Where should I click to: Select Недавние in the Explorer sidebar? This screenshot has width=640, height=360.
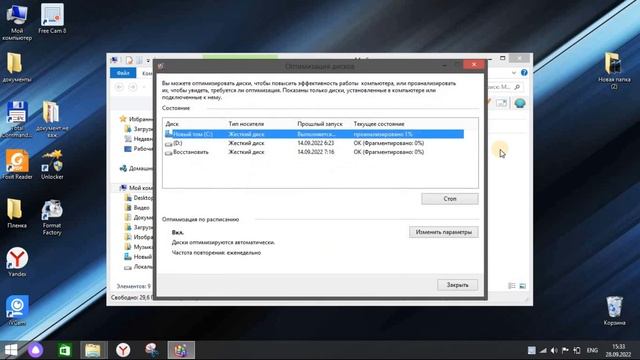(139, 139)
